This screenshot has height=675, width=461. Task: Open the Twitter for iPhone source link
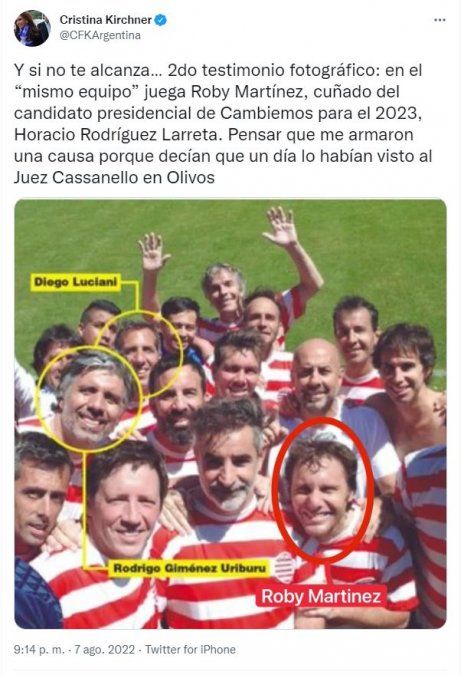(x=190, y=649)
